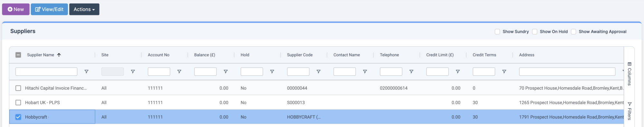Sort by Site column header
The image size is (644, 127).
105,55
